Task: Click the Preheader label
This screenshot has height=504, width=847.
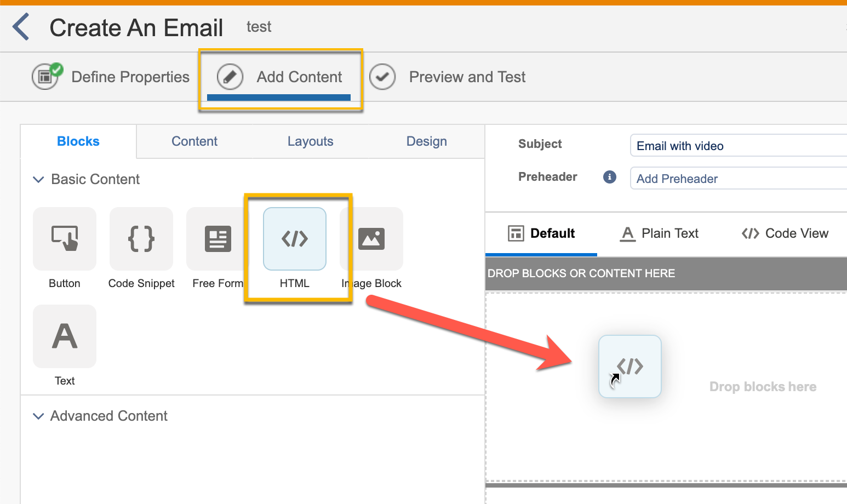Action: click(547, 177)
